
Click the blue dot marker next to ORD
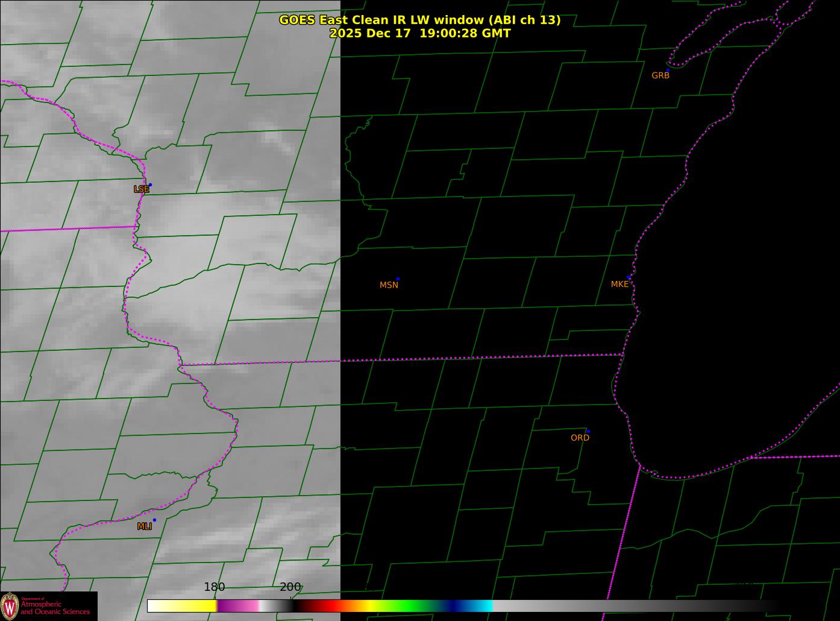(x=588, y=432)
